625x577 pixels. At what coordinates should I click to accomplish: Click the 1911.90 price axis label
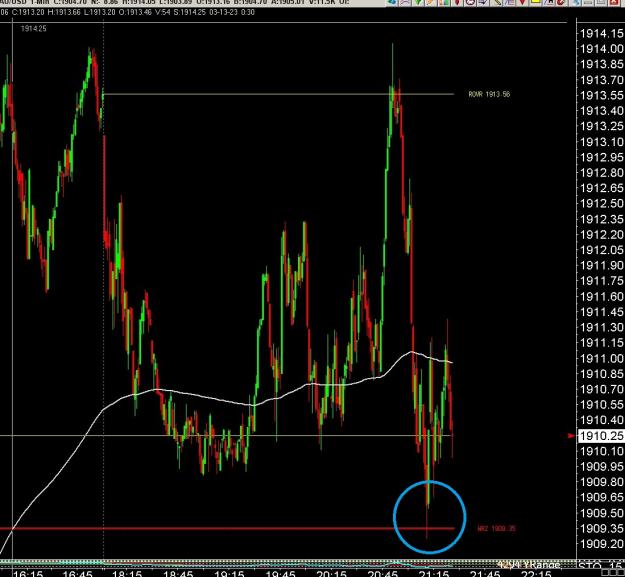601,265
